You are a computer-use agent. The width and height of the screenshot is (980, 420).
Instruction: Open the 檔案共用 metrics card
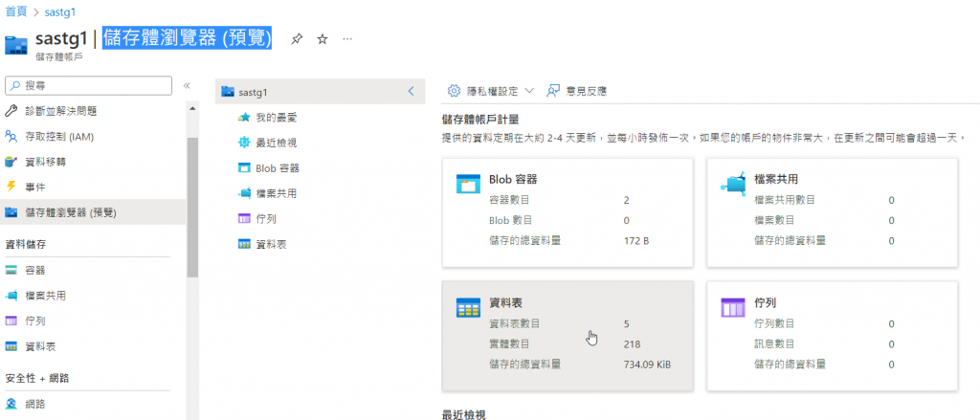[x=833, y=212]
